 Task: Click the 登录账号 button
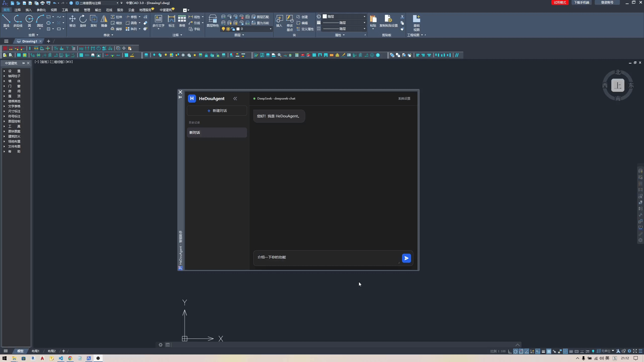coord(607,3)
